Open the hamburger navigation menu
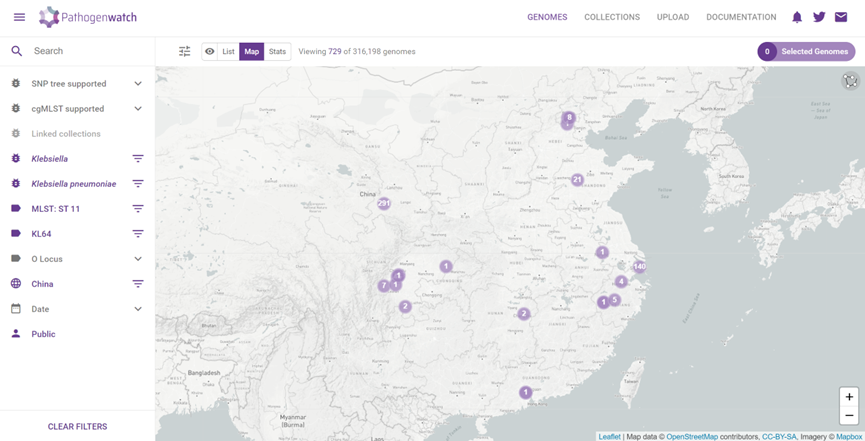Viewport: 865px width, 441px height. pos(19,17)
